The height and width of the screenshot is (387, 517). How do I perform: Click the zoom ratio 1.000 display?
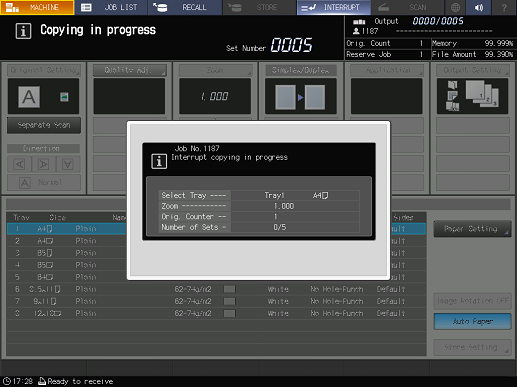(x=215, y=96)
